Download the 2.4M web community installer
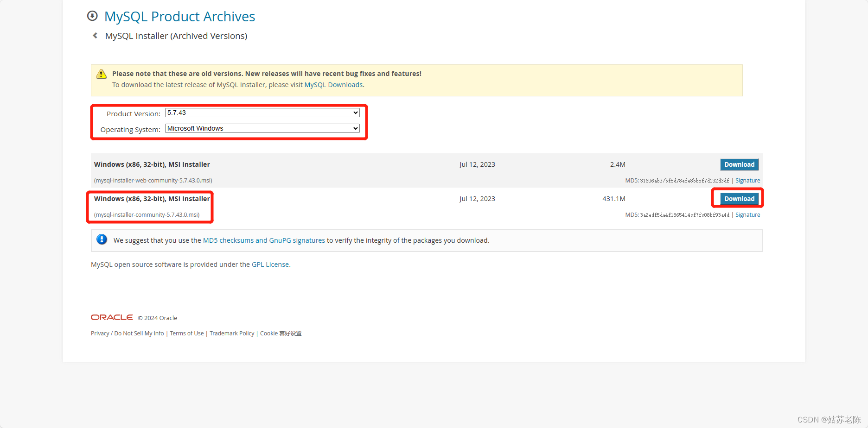The height and width of the screenshot is (428, 868). [x=739, y=164]
